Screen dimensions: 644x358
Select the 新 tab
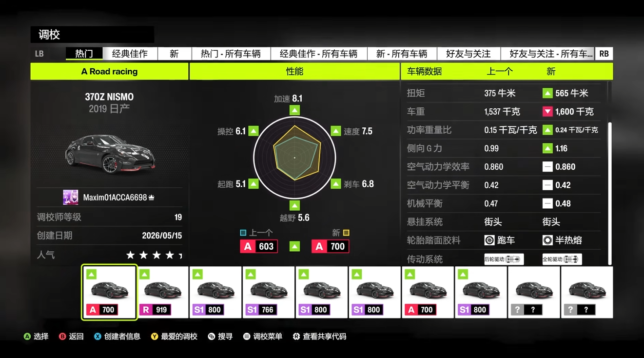(174, 54)
